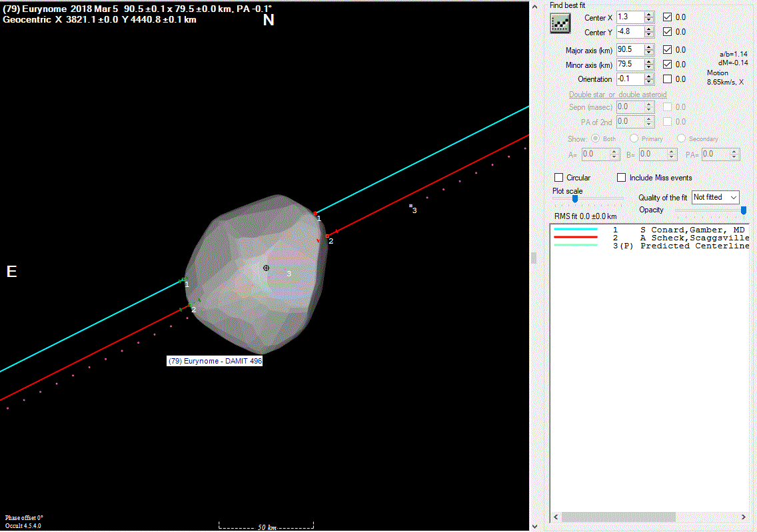Adjust the Plot scale slider handle
The width and height of the screenshot is (757, 532).
(575, 198)
